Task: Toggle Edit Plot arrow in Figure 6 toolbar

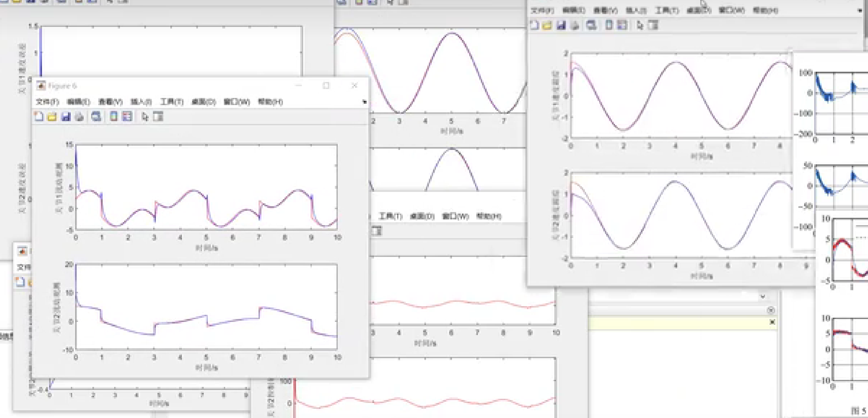Action: [145, 117]
